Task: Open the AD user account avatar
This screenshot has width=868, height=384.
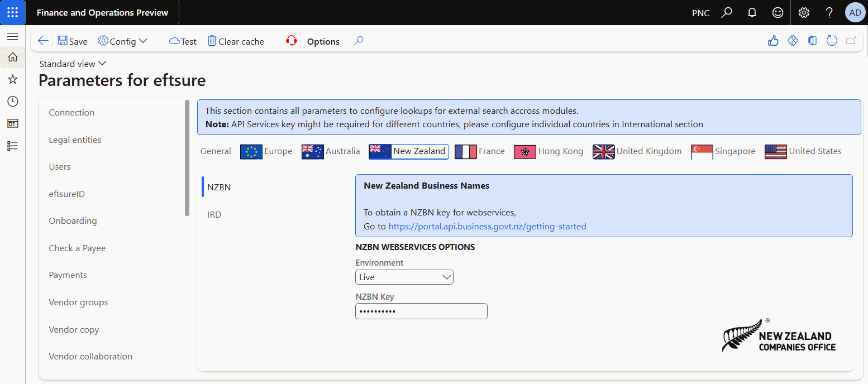Action: pyautogui.click(x=855, y=12)
